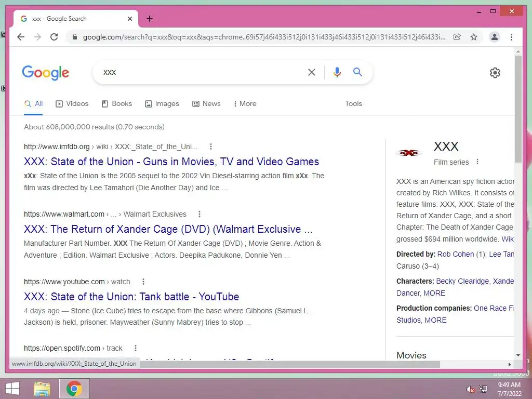
Task: Click the One Race production company link
Action: (x=494, y=308)
